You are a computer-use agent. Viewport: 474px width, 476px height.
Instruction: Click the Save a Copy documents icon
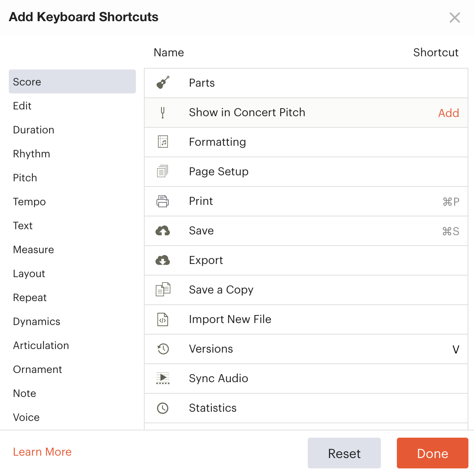tap(163, 289)
